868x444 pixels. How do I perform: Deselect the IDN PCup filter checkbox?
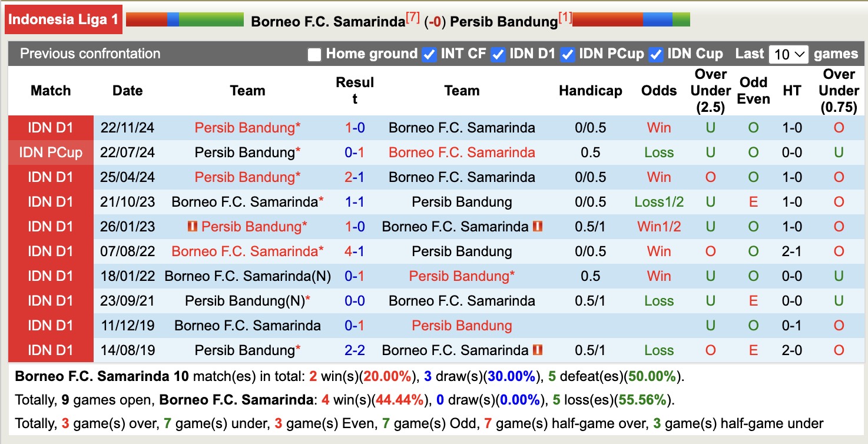[568, 54]
